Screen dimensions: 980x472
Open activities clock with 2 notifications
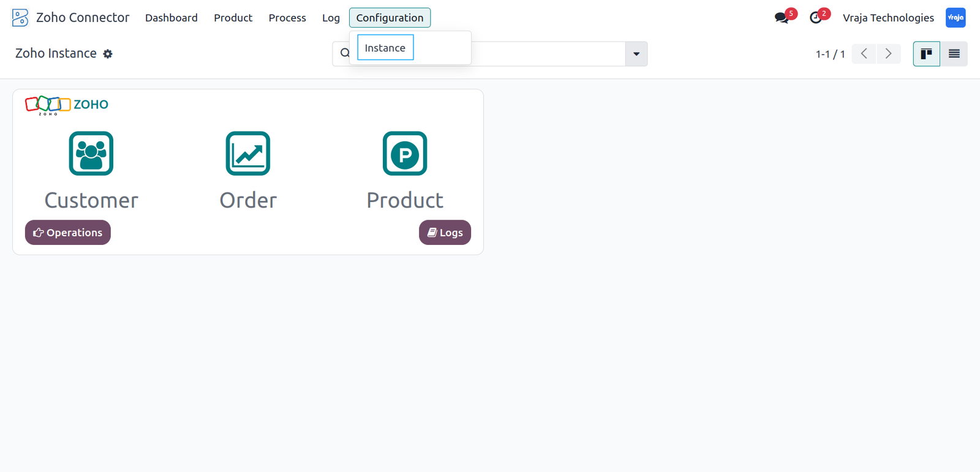[816, 18]
